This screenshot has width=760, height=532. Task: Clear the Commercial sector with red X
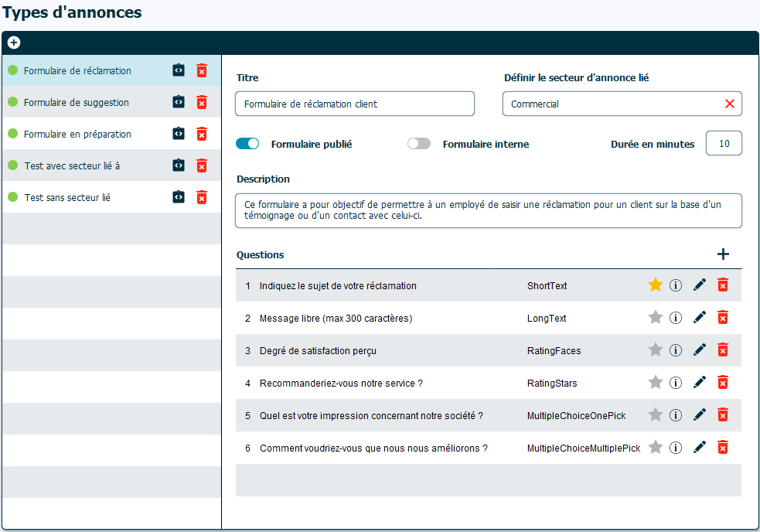click(729, 104)
